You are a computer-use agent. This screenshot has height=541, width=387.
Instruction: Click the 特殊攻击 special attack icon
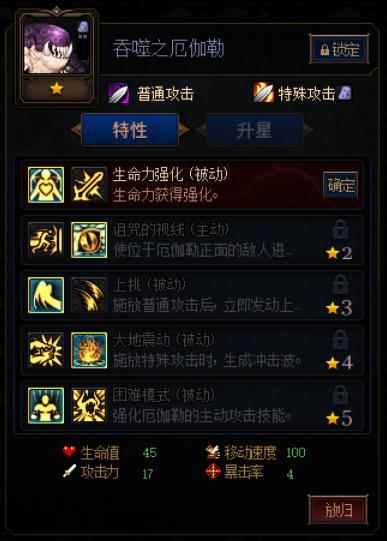(x=263, y=92)
